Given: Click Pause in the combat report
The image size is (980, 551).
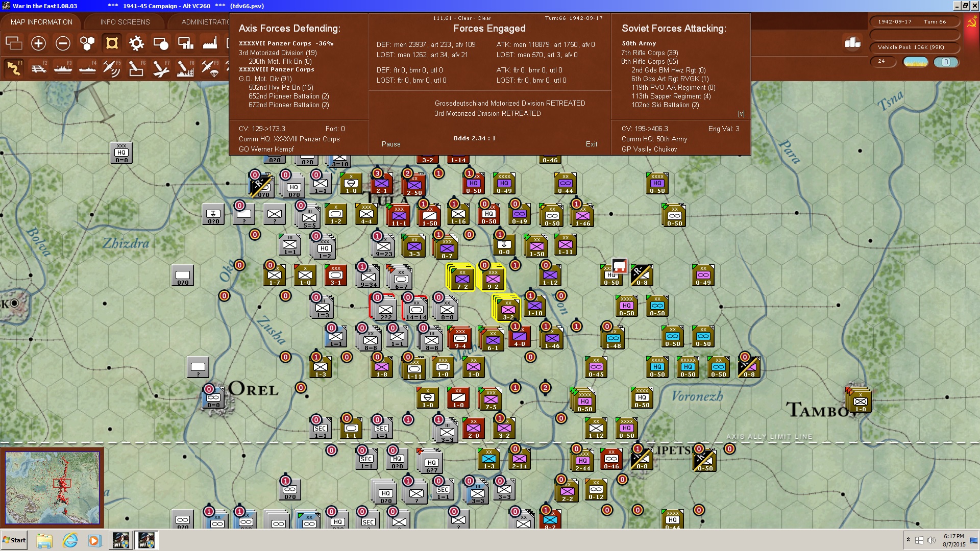Looking at the screenshot, I should 391,144.
